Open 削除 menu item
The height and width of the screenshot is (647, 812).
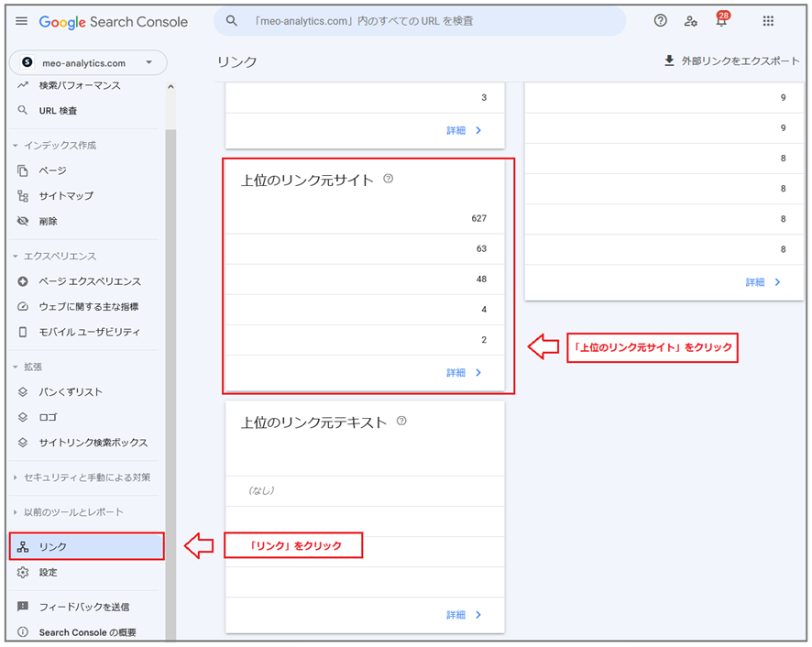[49, 222]
